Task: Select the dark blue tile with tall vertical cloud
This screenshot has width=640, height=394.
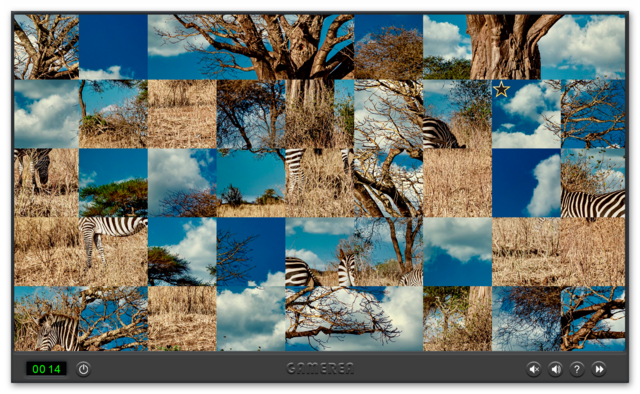Action: (x=527, y=183)
